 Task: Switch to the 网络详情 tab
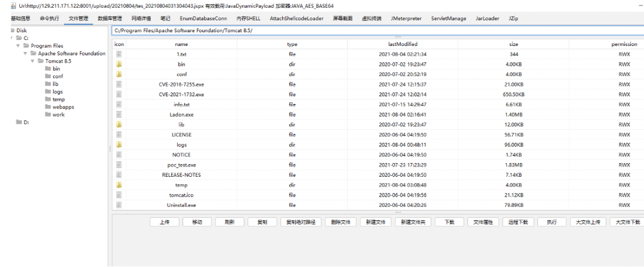141,19
